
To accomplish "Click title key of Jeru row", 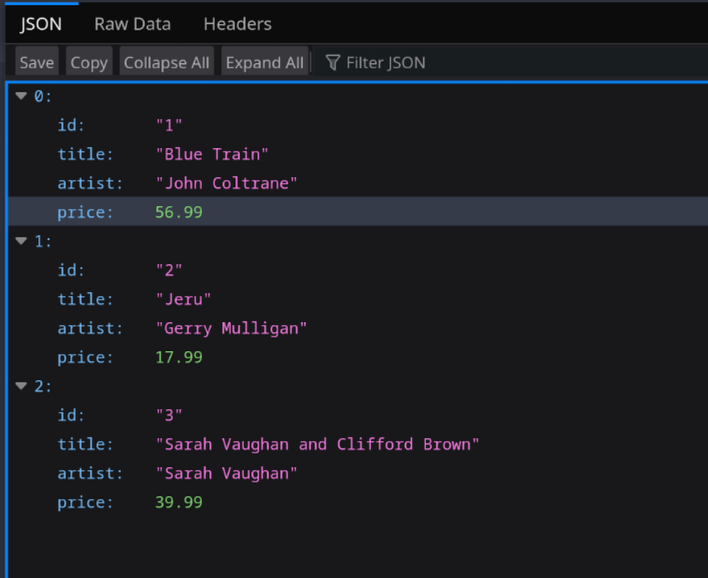I will click(85, 299).
